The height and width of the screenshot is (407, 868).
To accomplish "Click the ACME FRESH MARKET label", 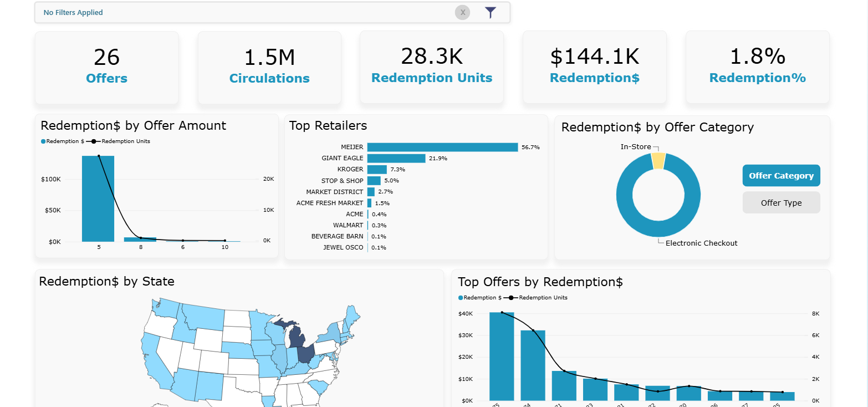I will point(330,203).
